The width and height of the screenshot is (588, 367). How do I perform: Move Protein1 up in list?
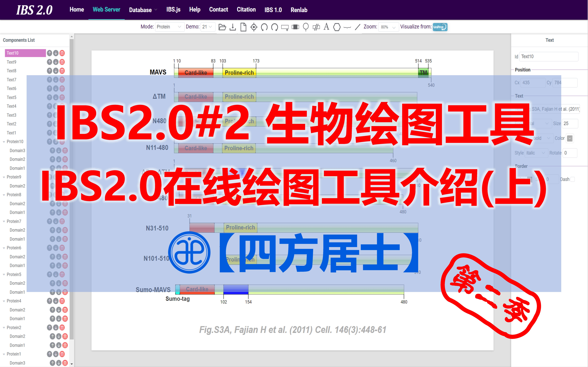point(50,354)
